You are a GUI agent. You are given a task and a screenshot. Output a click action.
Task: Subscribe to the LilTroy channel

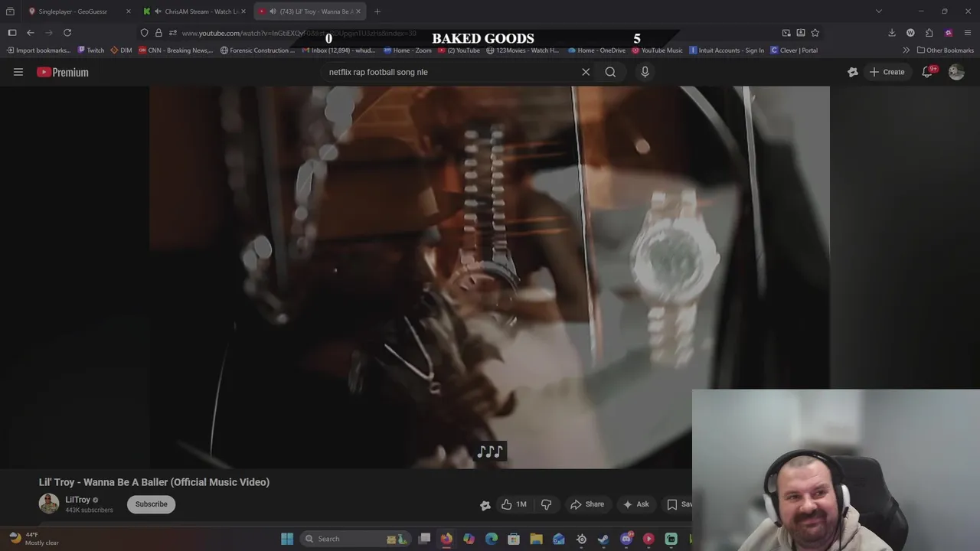(151, 504)
